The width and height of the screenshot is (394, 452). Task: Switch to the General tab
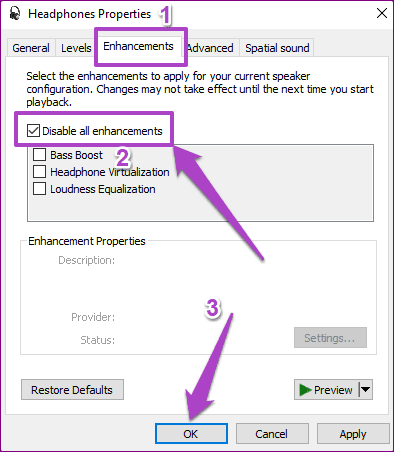[x=31, y=48]
